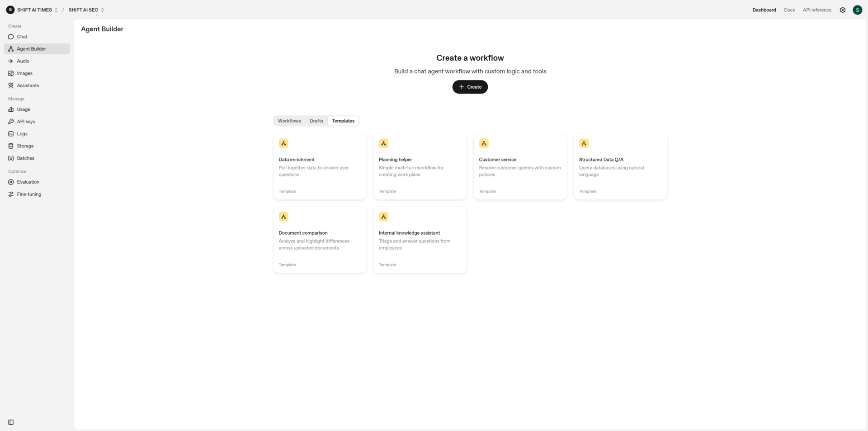Open the API reference link

[816, 9]
